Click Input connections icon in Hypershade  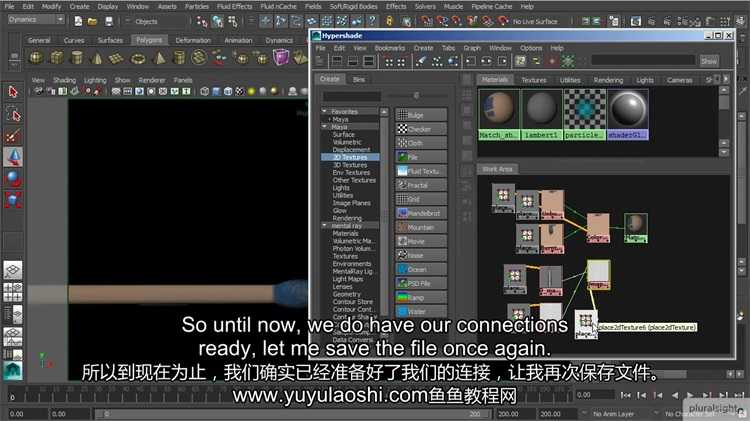[471, 61]
